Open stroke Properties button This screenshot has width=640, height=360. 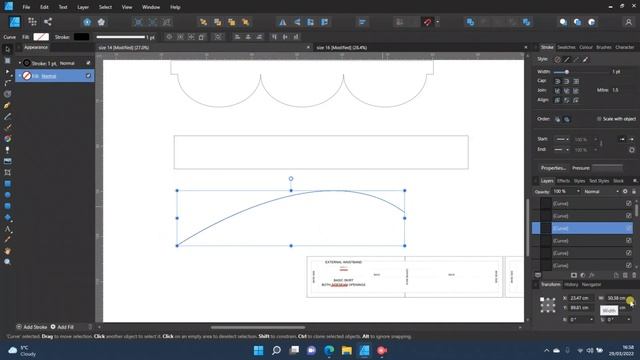click(x=553, y=168)
